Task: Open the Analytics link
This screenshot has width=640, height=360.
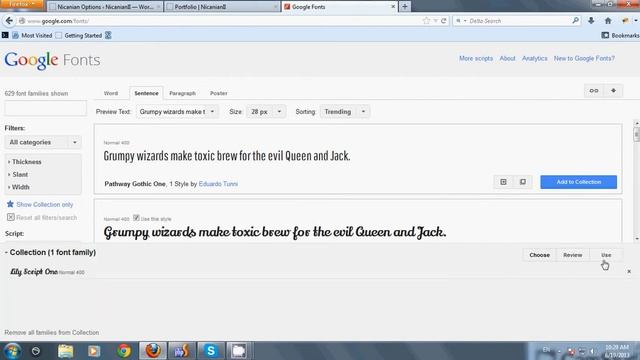Action: [x=534, y=58]
